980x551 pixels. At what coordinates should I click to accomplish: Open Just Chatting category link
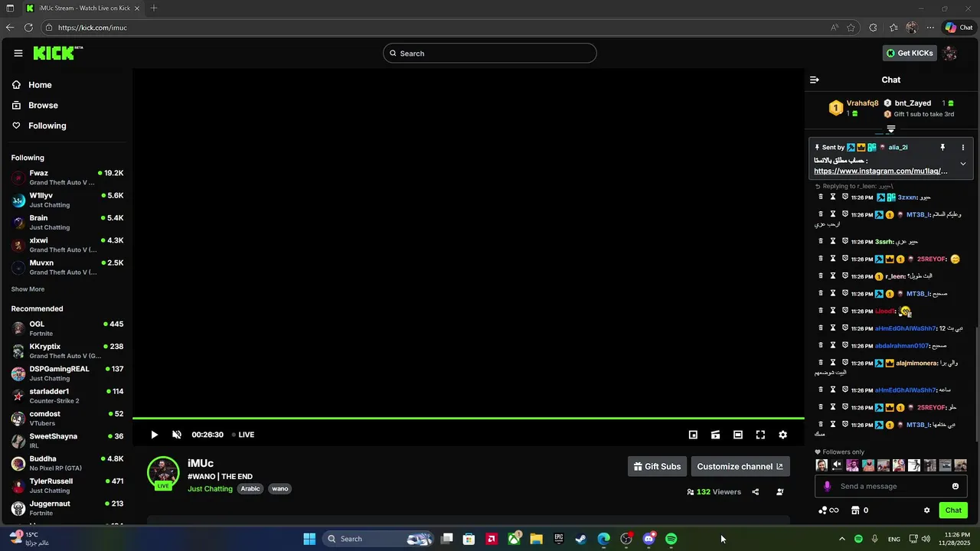click(210, 489)
